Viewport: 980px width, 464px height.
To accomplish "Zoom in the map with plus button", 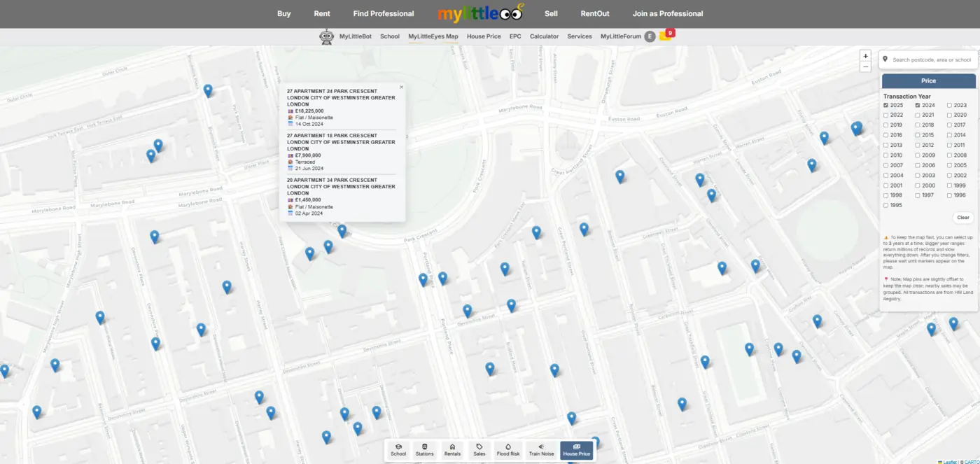I will tap(866, 56).
